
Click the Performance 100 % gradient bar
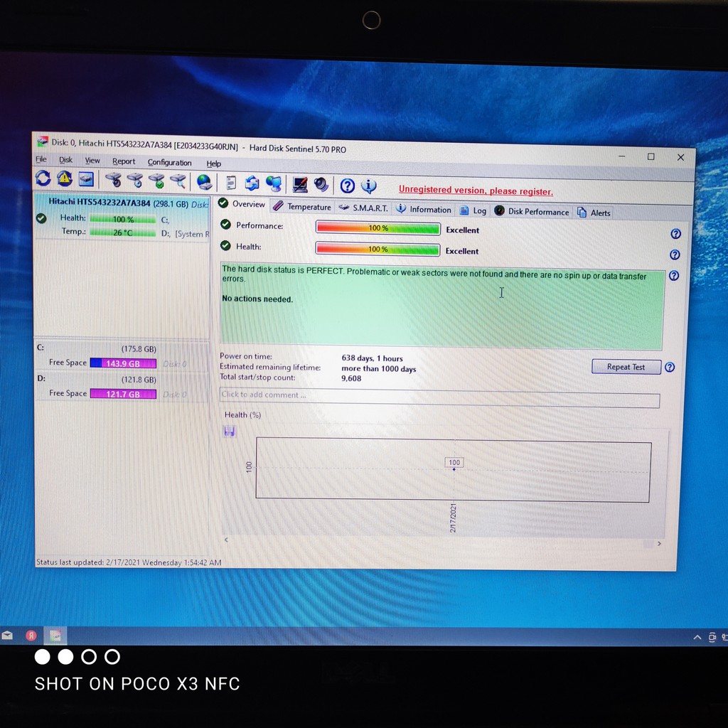pos(378,228)
